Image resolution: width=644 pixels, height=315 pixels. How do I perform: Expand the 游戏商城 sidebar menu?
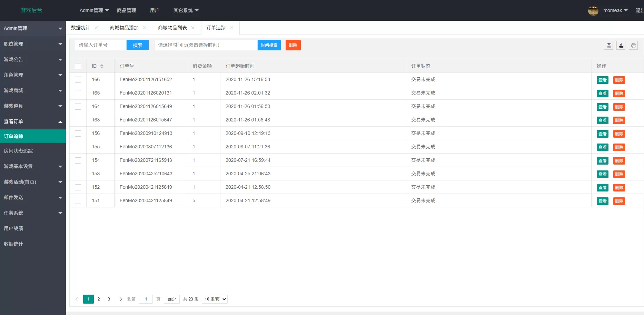(x=33, y=90)
